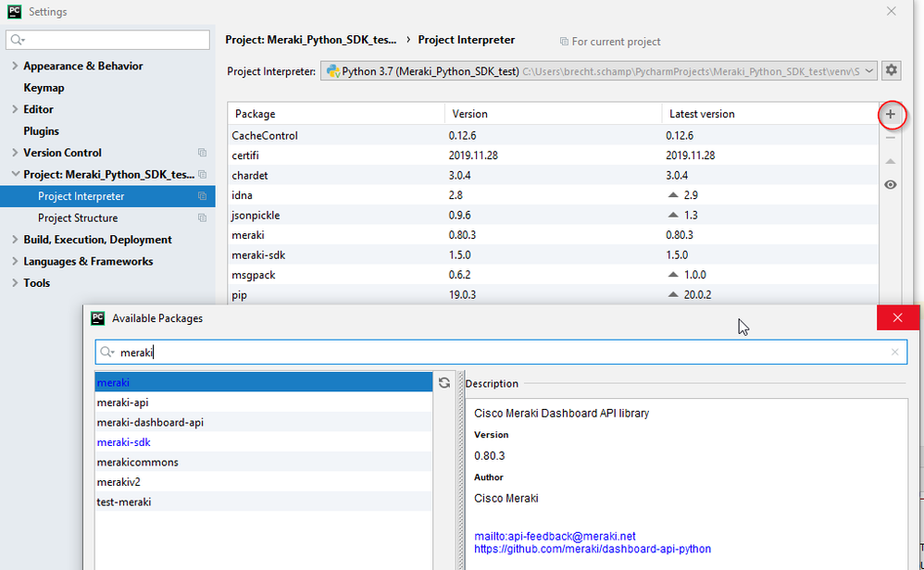Click the project-level icon beside Version Control
This screenshot has width=924, height=570.
202,153
